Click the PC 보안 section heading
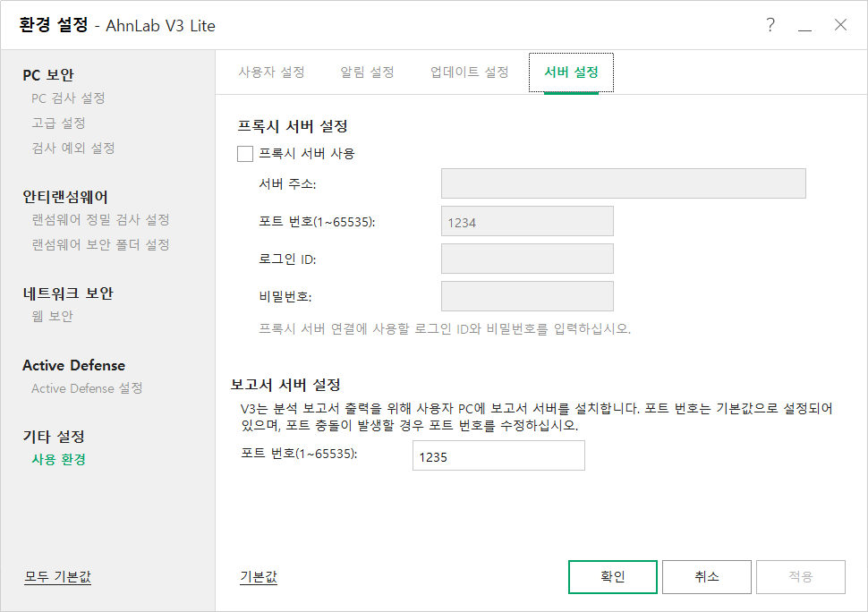The width and height of the screenshot is (868, 612). tap(48, 74)
